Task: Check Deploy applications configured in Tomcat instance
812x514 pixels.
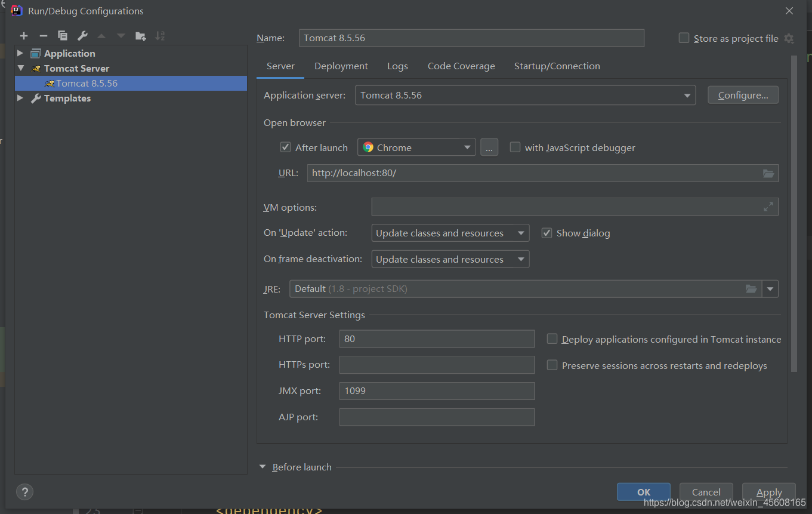Action: tap(552, 338)
